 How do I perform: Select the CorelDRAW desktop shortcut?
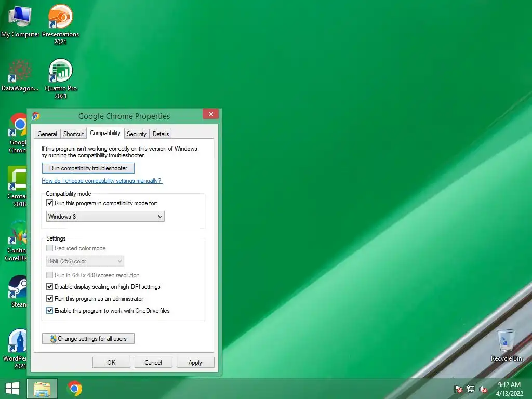point(16,241)
